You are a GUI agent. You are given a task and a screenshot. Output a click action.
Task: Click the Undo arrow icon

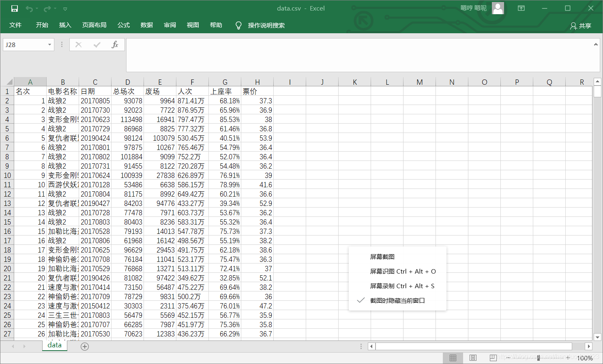(x=29, y=9)
